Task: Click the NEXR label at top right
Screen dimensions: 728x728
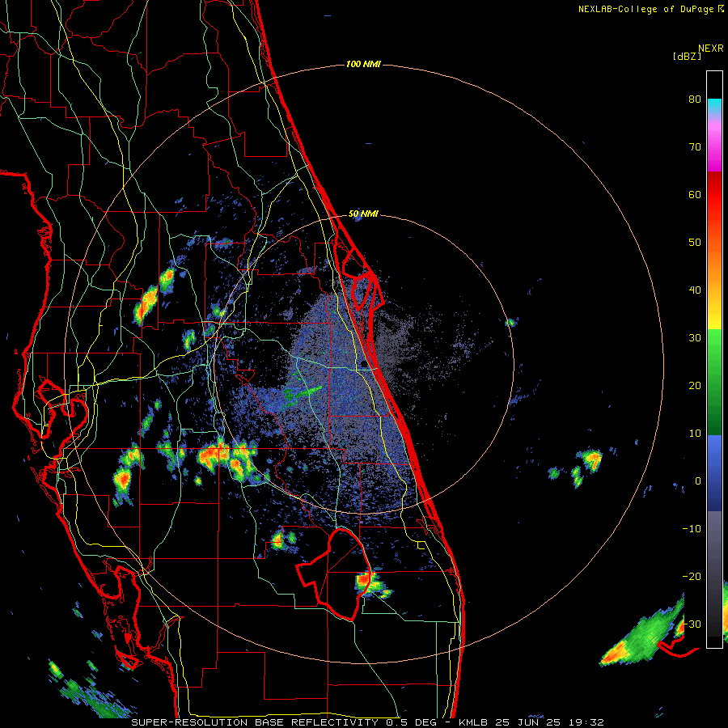Action: tap(711, 49)
